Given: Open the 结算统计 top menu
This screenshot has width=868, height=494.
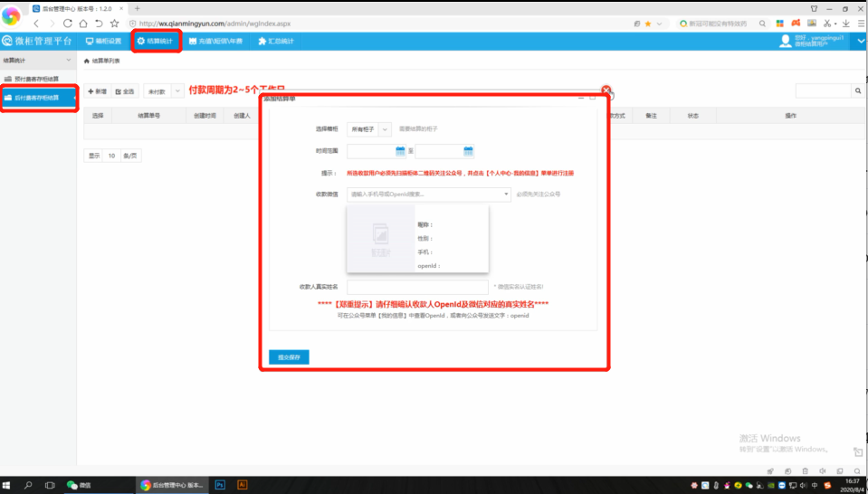Looking at the screenshot, I should (x=155, y=41).
